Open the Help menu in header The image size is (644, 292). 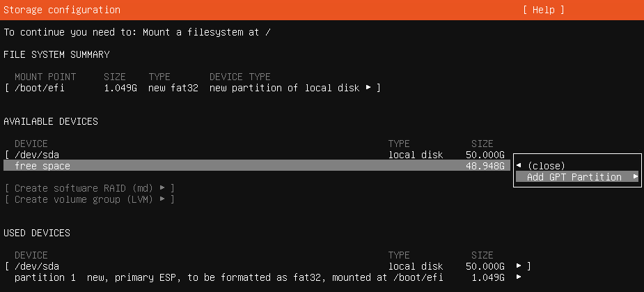[543, 10]
